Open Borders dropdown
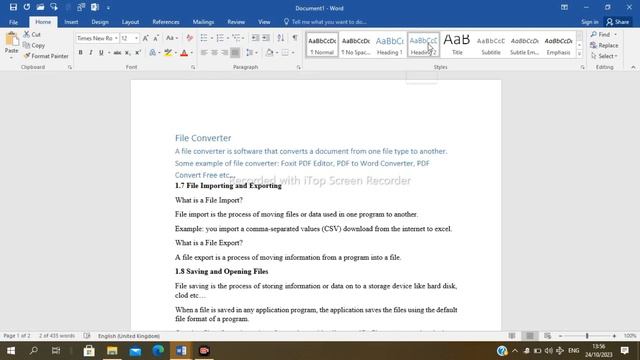The height and width of the screenshot is (360, 640). [x=293, y=53]
